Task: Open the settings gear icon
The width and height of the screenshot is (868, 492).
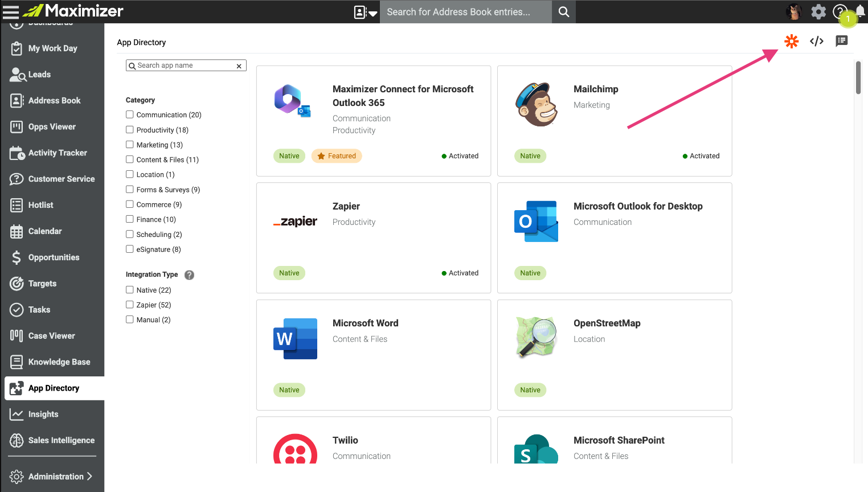Action: click(818, 11)
